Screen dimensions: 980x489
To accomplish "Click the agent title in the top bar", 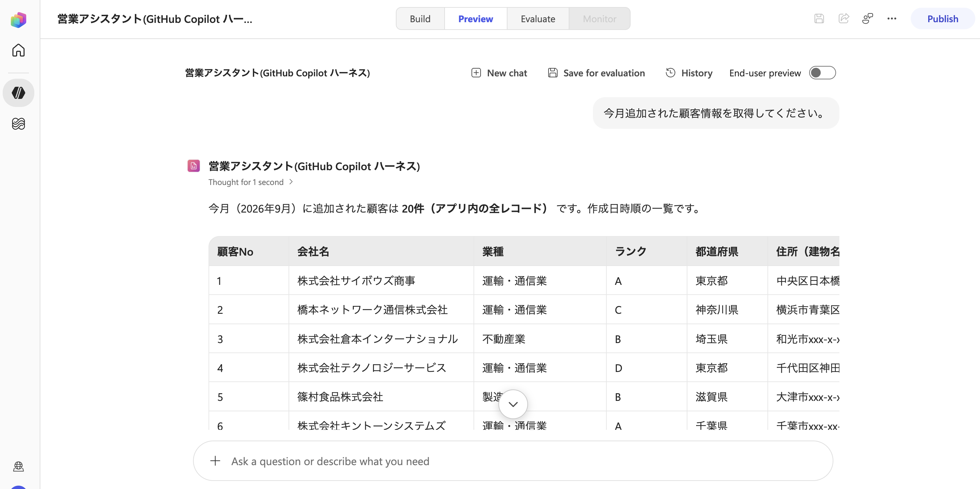I will coord(154,18).
